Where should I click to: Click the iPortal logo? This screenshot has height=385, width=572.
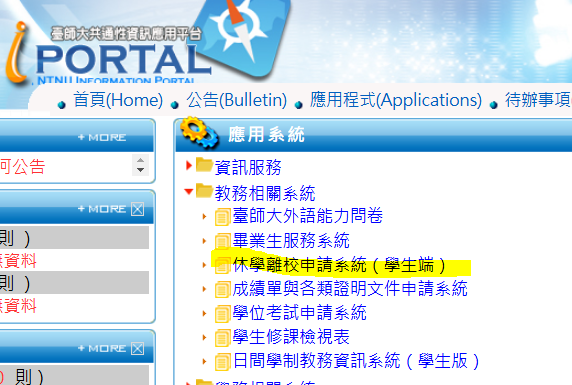pyautogui.click(x=108, y=55)
